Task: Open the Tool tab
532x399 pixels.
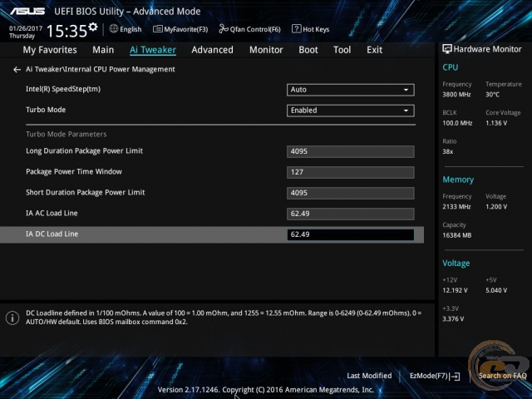Action: 342,50
